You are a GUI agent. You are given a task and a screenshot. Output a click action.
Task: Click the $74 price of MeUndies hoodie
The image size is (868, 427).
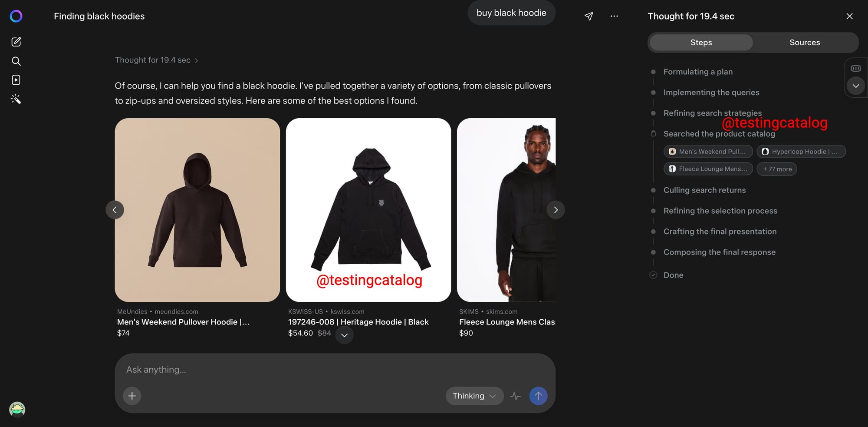123,333
